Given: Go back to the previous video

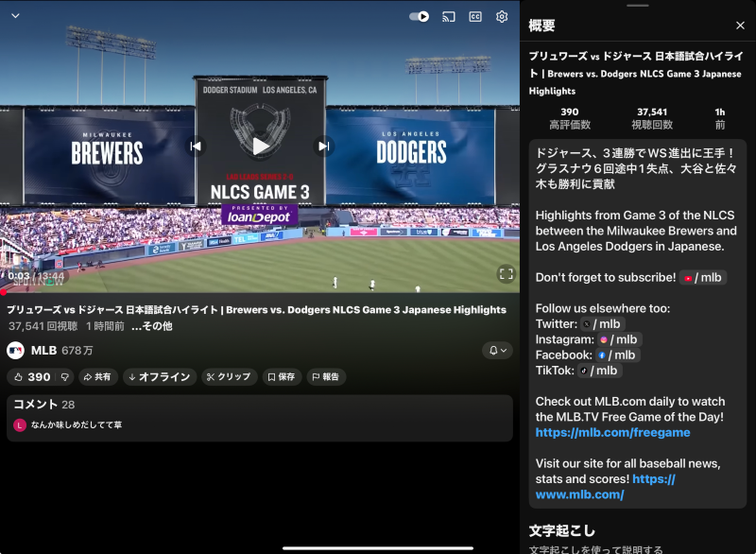Looking at the screenshot, I should pos(196,146).
